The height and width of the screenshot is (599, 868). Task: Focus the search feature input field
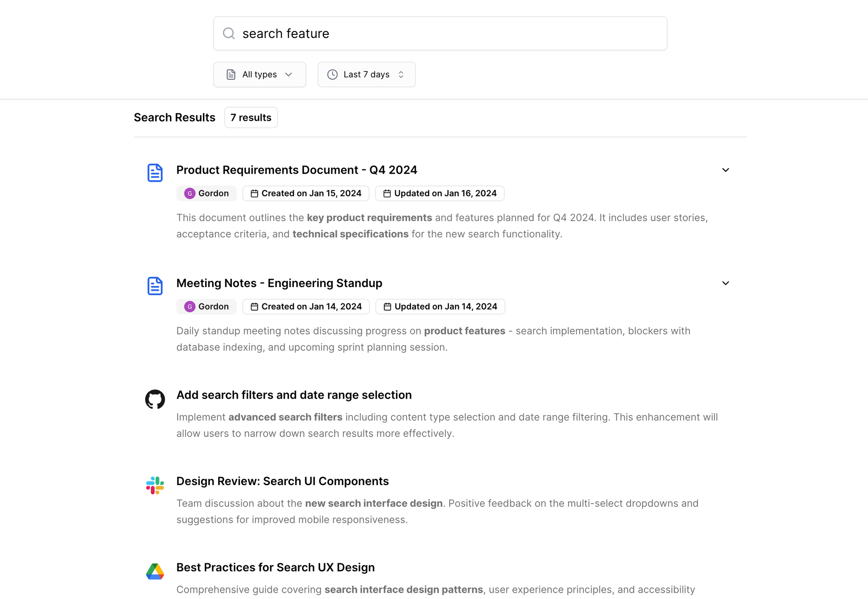[x=440, y=33]
